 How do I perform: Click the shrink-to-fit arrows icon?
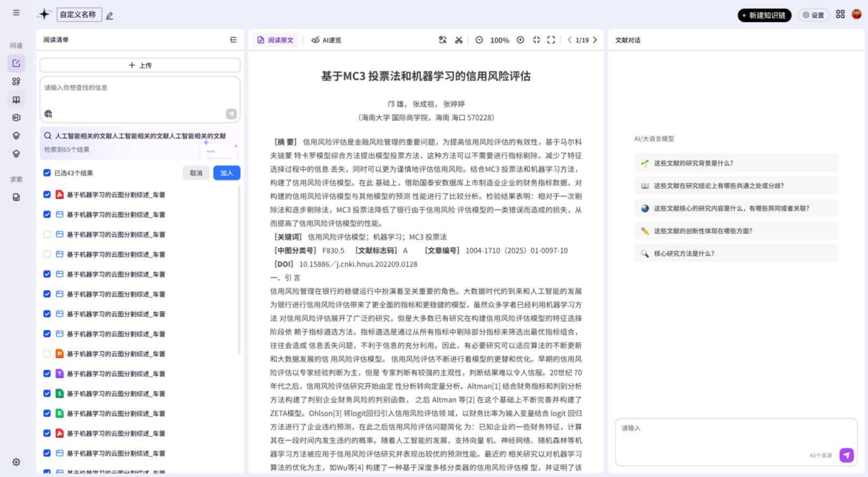pyautogui.click(x=536, y=40)
